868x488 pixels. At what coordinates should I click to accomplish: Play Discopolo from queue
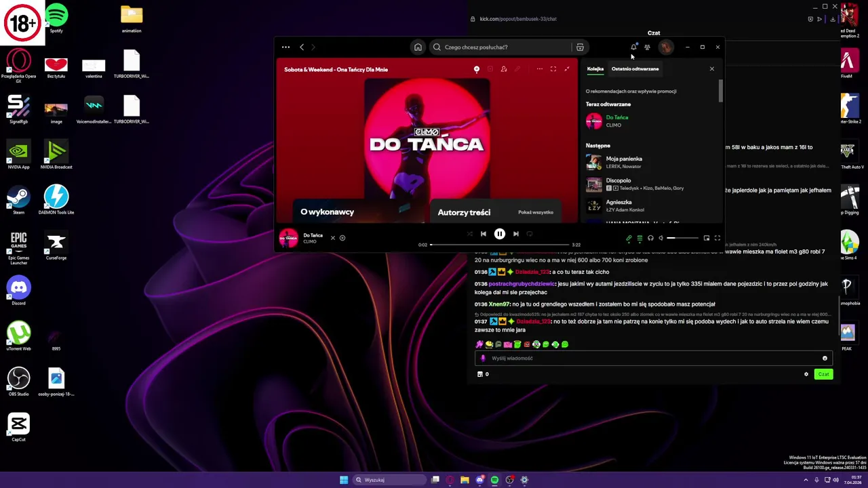651,184
